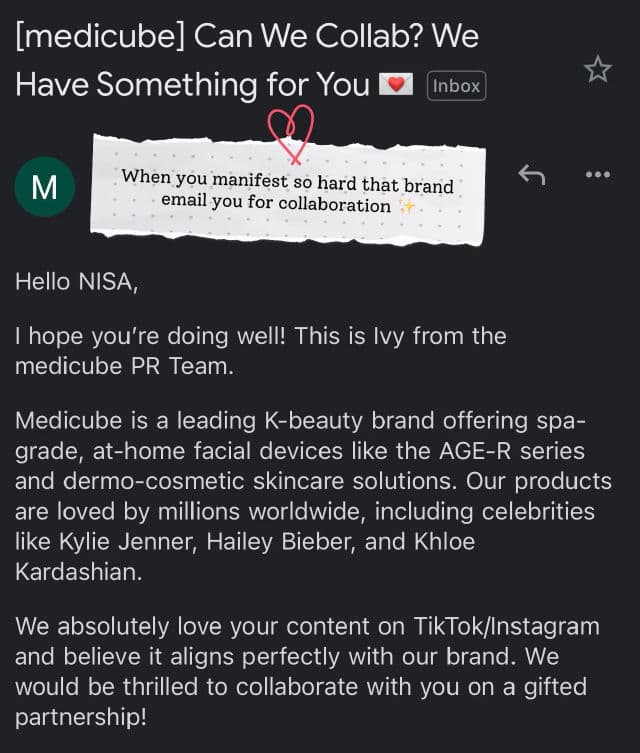
Task: Star this medicube email
Action: (x=597, y=69)
